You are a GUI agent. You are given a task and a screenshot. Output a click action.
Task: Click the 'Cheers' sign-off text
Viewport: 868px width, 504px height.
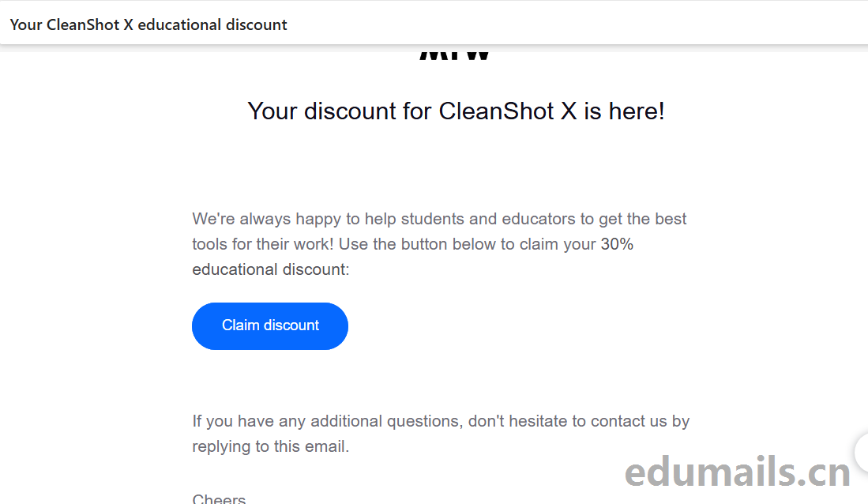219,498
